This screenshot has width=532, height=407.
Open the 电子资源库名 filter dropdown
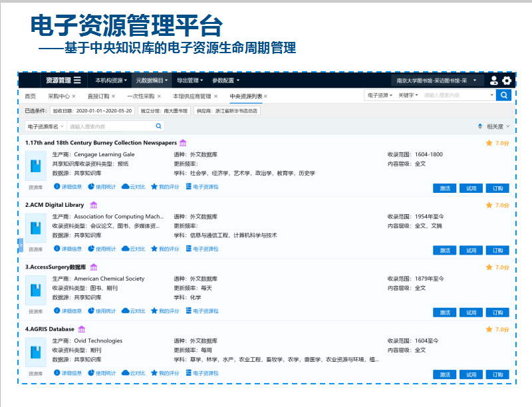click(x=46, y=126)
